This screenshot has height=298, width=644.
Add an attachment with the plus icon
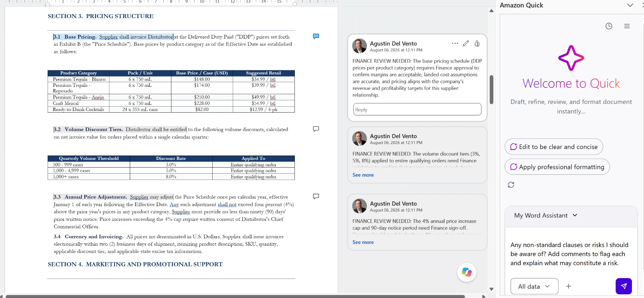[x=569, y=286]
